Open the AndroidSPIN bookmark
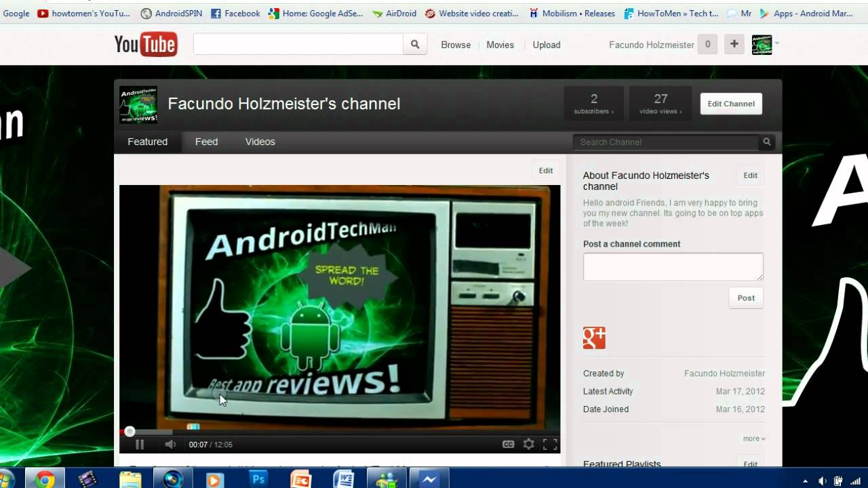The width and height of the screenshot is (868, 488). pos(171,14)
